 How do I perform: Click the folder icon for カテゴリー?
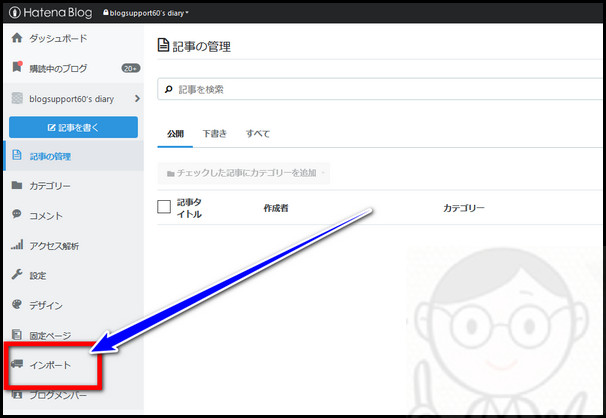pos(17,185)
